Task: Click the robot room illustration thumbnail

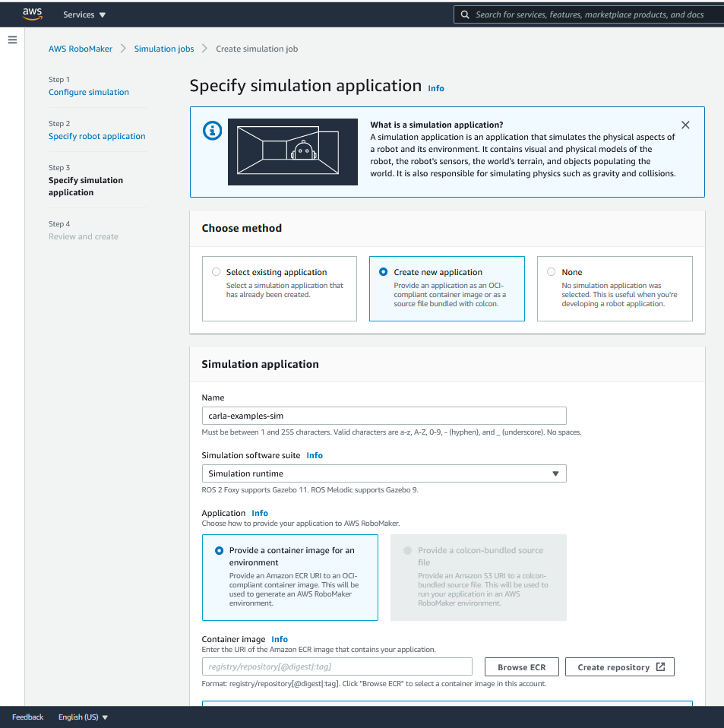Action: pyautogui.click(x=292, y=152)
